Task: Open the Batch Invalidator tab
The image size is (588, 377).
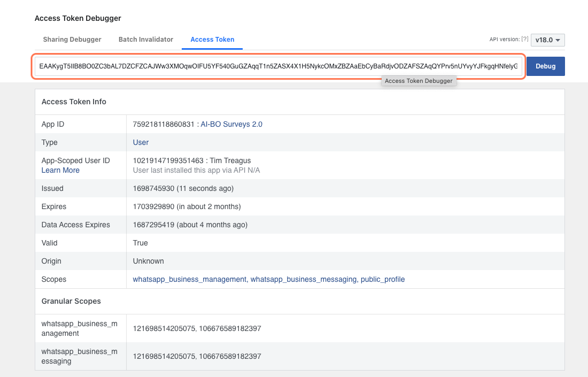Action: coord(145,39)
